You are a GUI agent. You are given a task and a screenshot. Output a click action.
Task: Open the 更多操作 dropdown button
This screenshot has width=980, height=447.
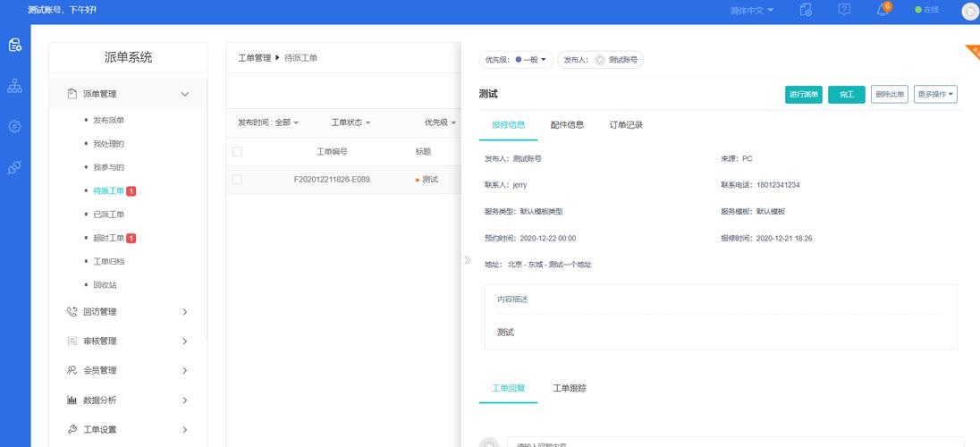tap(935, 95)
